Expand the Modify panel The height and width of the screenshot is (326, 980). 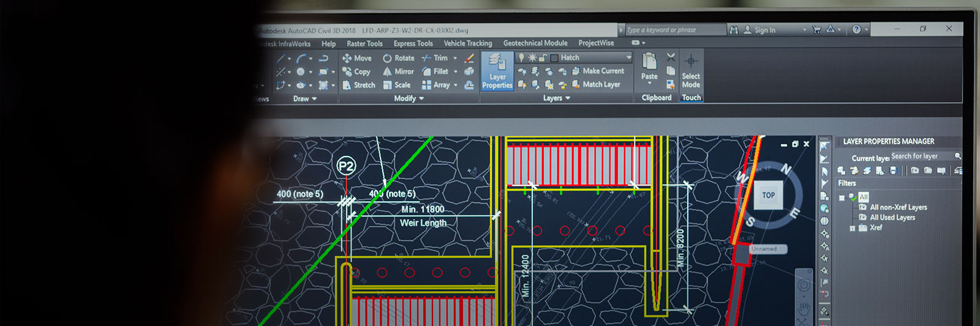tap(409, 98)
